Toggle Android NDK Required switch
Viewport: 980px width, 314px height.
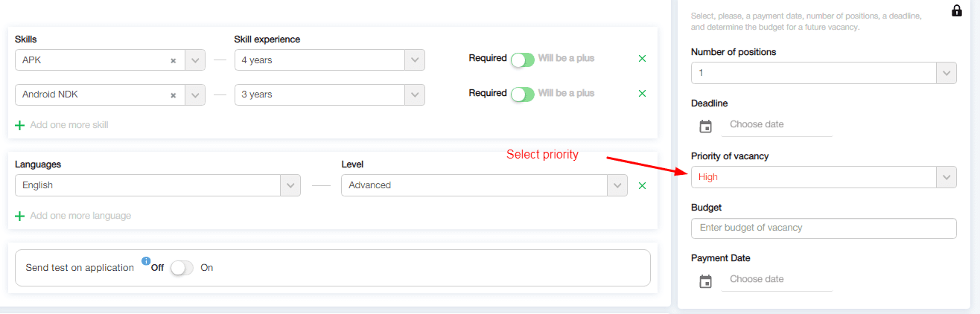click(523, 94)
